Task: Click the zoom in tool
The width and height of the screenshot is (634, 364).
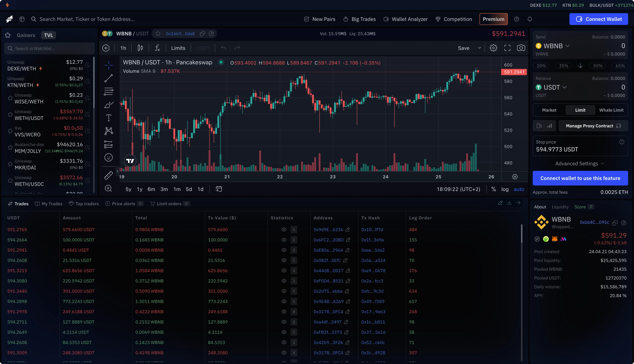Action: tap(109, 188)
